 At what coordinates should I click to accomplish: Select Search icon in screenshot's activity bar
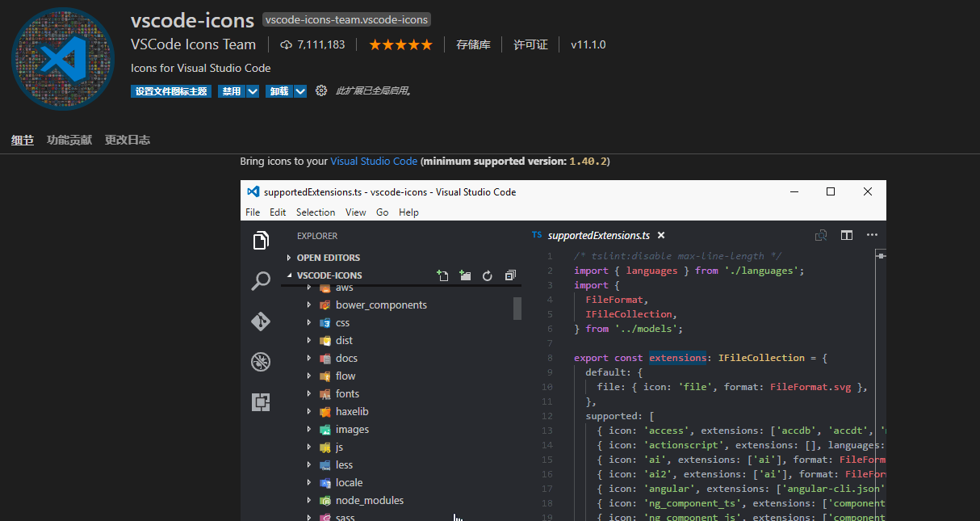[x=261, y=281]
